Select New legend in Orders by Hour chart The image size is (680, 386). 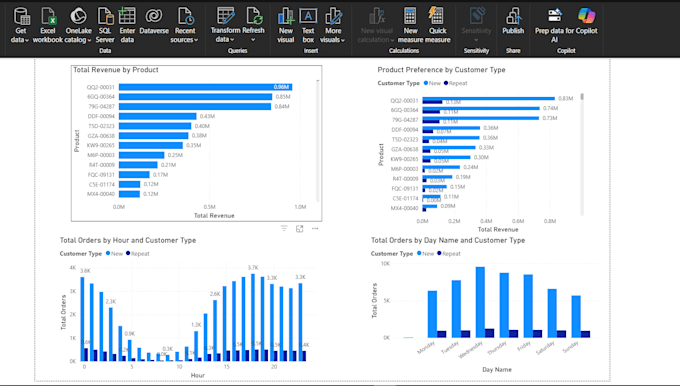point(114,254)
